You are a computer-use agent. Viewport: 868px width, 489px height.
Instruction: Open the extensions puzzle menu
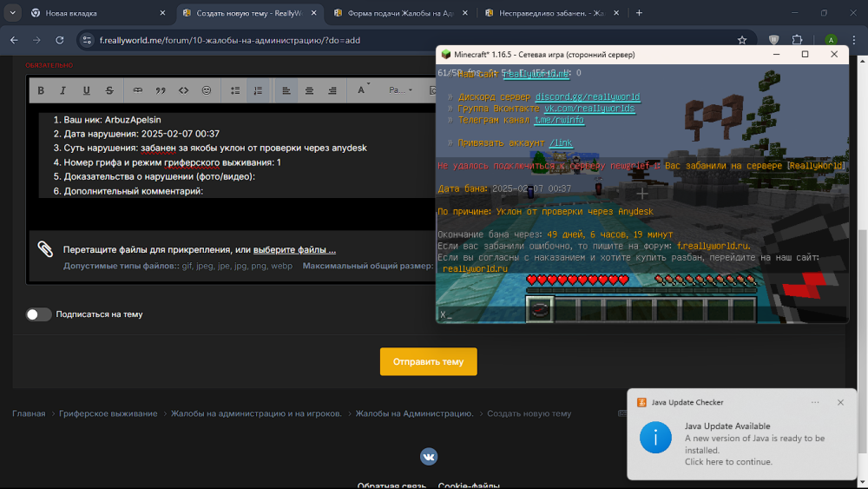[x=797, y=40]
